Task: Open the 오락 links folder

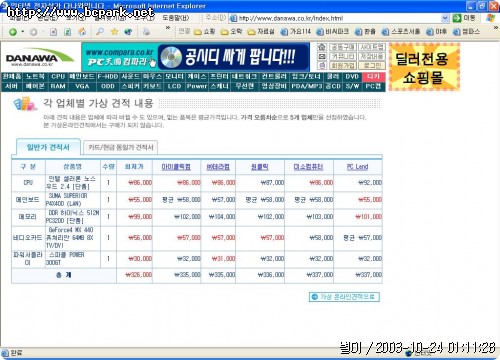Action: [x=232, y=32]
